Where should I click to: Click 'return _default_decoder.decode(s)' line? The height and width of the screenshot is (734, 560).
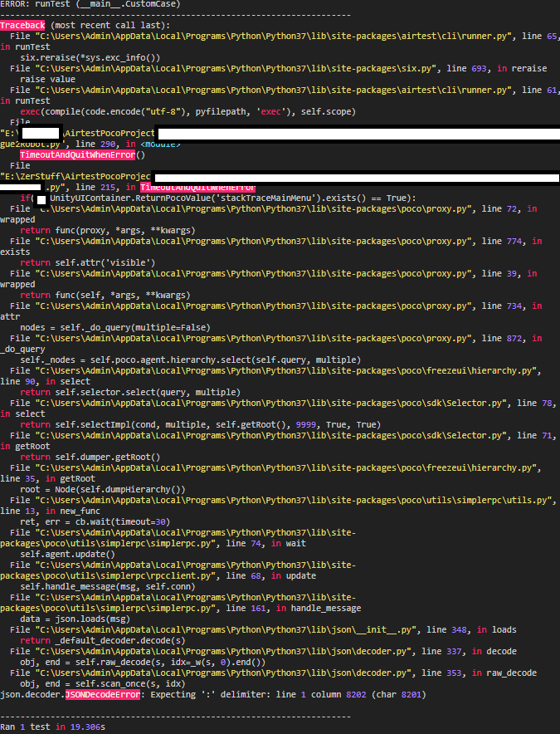pos(102,640)
